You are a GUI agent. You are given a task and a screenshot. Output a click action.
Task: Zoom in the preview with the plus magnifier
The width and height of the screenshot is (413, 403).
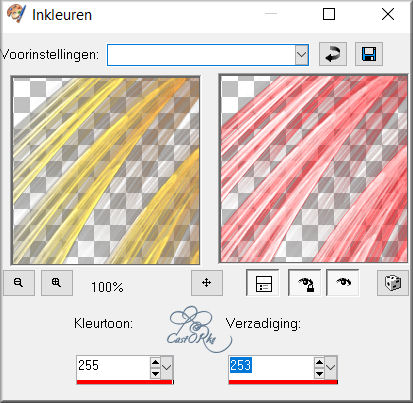click(57, 283)
